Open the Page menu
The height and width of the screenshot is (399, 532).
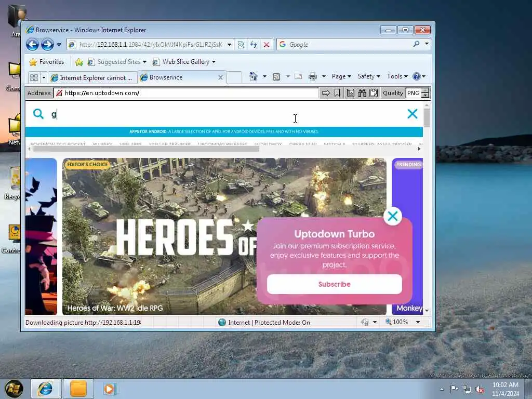point(341,76)
